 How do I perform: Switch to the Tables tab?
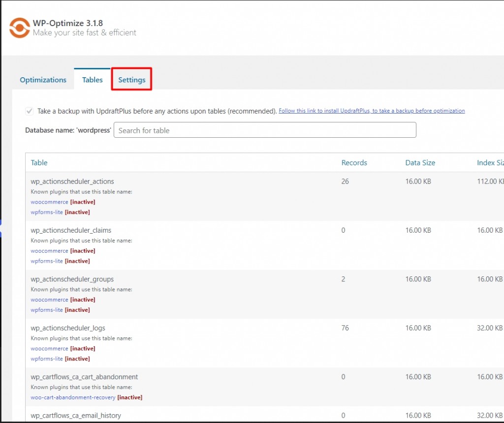click(92, 80)
